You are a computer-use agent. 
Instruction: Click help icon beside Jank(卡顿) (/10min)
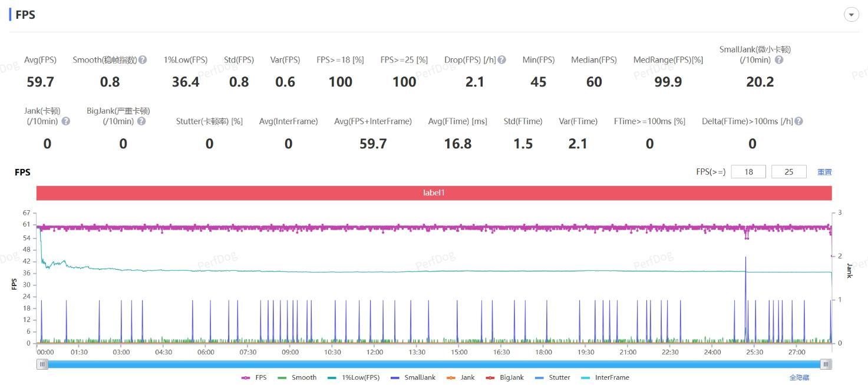click(66, 121)
